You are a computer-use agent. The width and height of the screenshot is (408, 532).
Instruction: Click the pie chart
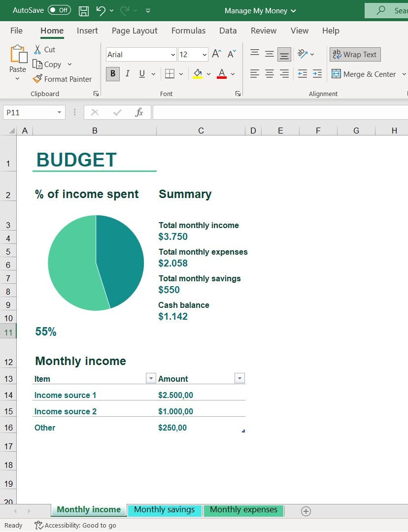point(96,263)
